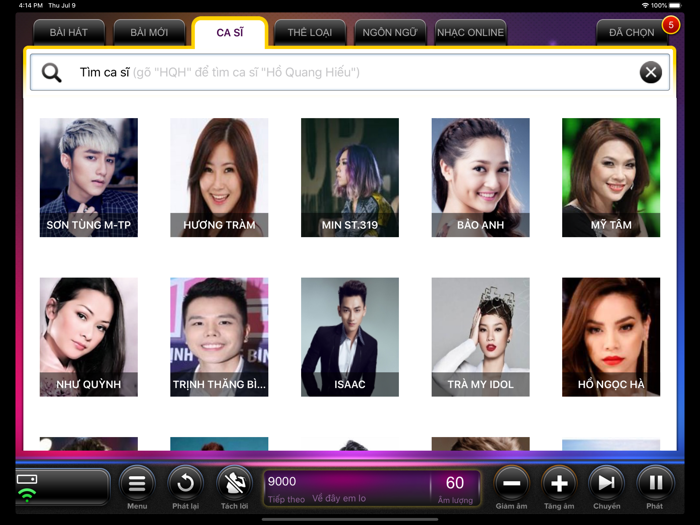Screen dimensions: 700x525
Task: Skip to next song with Chuyển
Action: [x=606, y=483]
